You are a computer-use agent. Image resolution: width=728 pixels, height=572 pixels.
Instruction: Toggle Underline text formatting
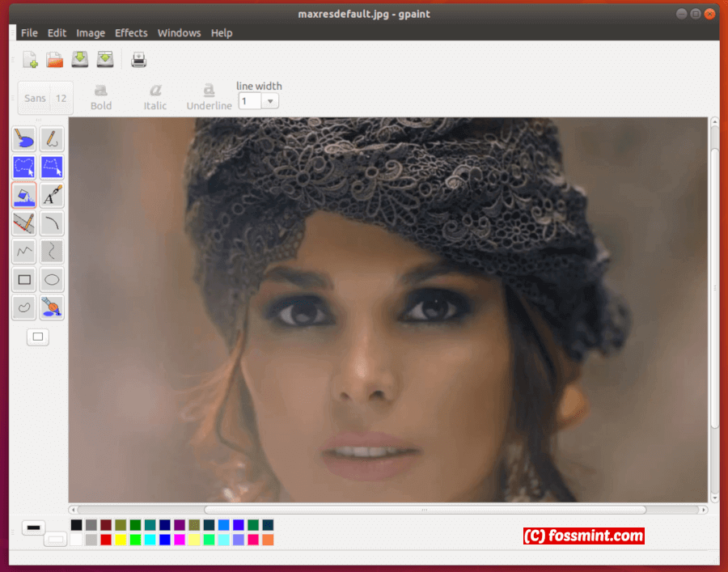(x=209, y=97)
